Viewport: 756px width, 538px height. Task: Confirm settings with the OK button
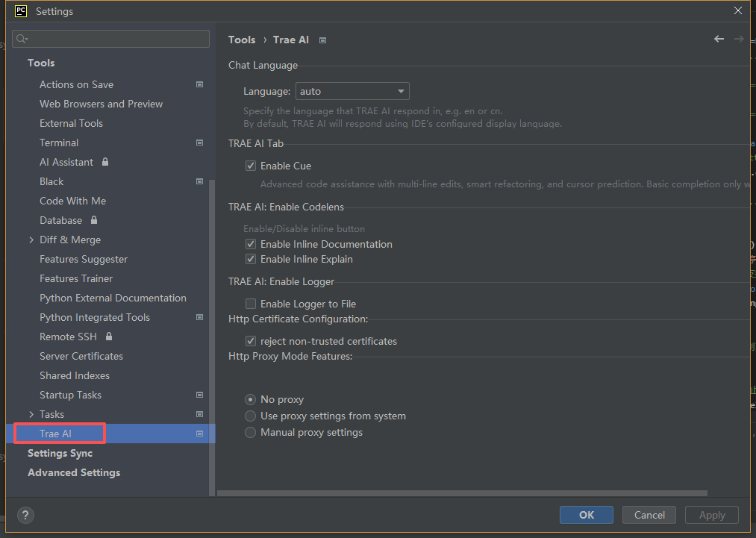click(x=587, y=515)
